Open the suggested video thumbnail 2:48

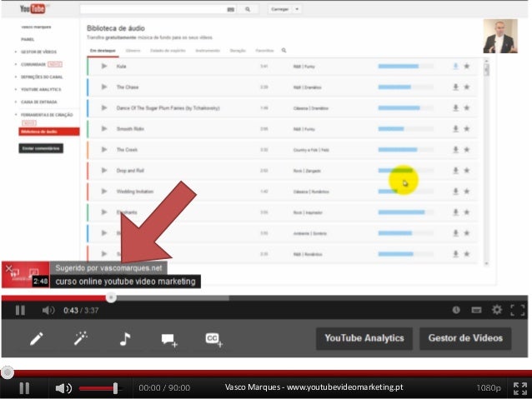tap(26, 275)
